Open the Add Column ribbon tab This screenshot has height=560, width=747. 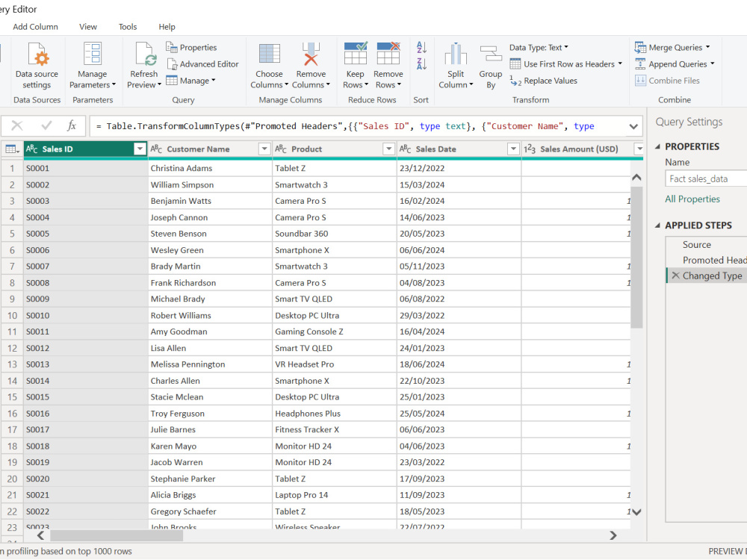point(35,27)
